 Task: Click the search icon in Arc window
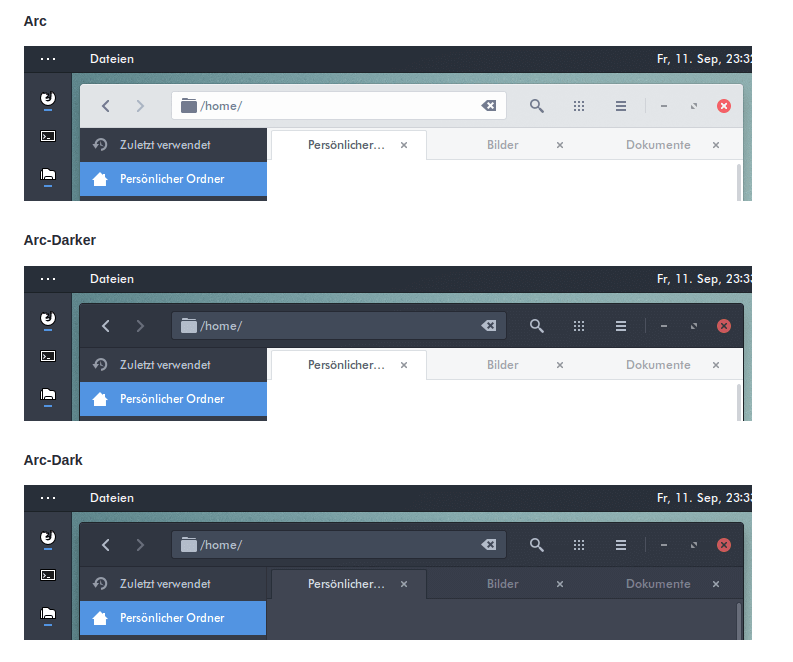point(537,106)
